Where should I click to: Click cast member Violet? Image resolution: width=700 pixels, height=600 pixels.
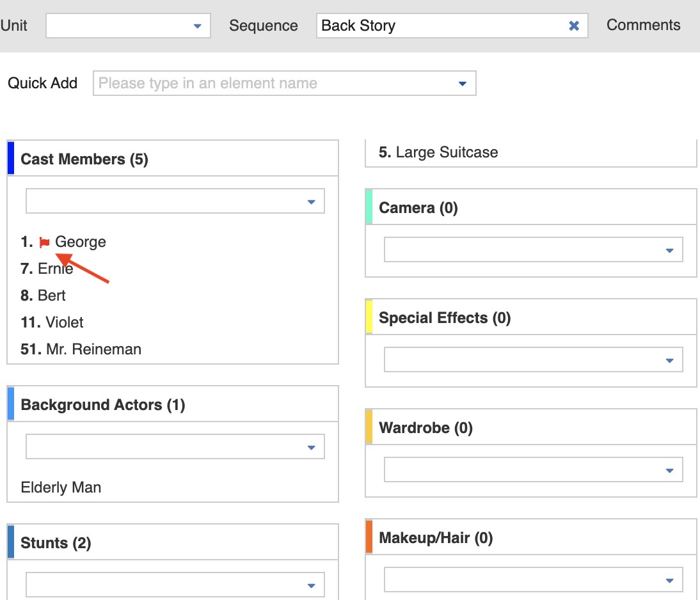pyautogui.click(x=64, y=322)
